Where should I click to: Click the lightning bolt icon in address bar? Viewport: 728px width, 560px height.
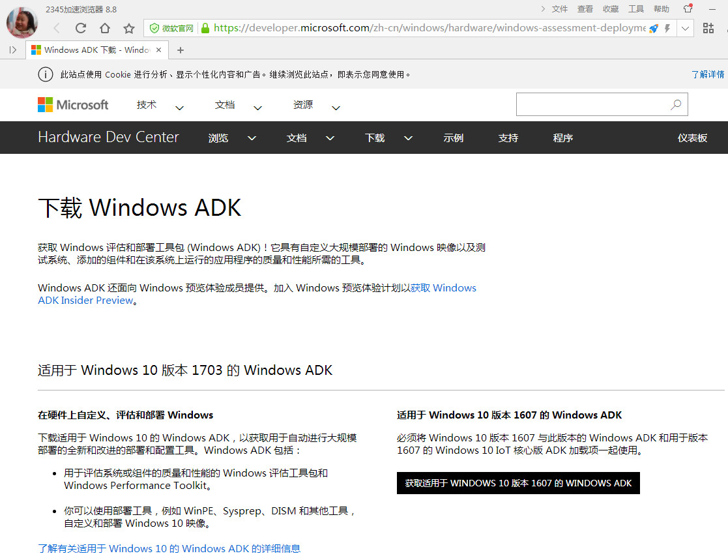pyautogui.click(x=667, y=28)
